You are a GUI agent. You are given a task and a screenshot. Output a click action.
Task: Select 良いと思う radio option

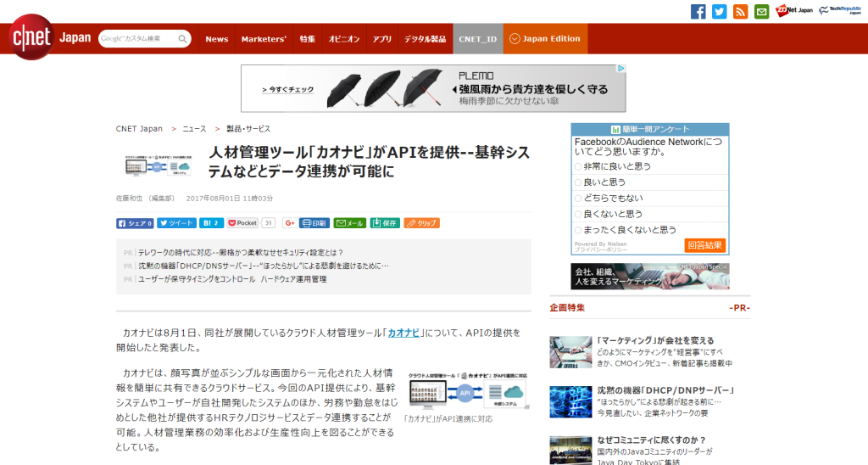(x=578, y=182)
